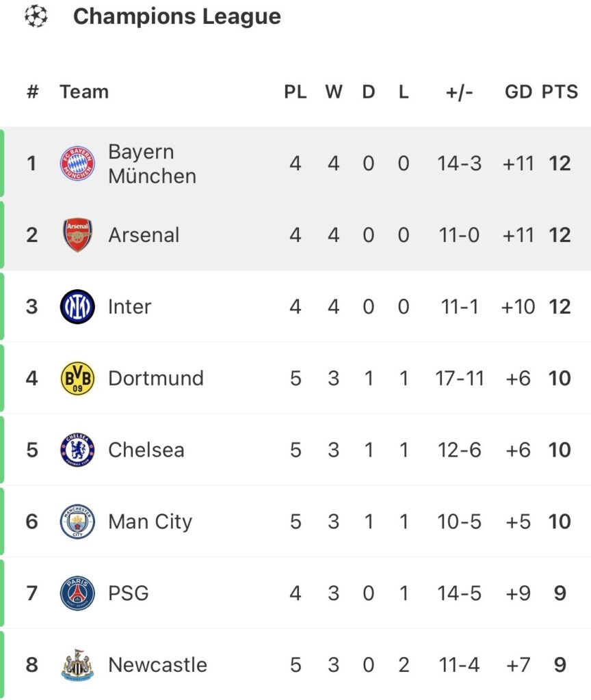Select the Newcastle team name
The height and width of the screenshot is (700, 591).
157,664
